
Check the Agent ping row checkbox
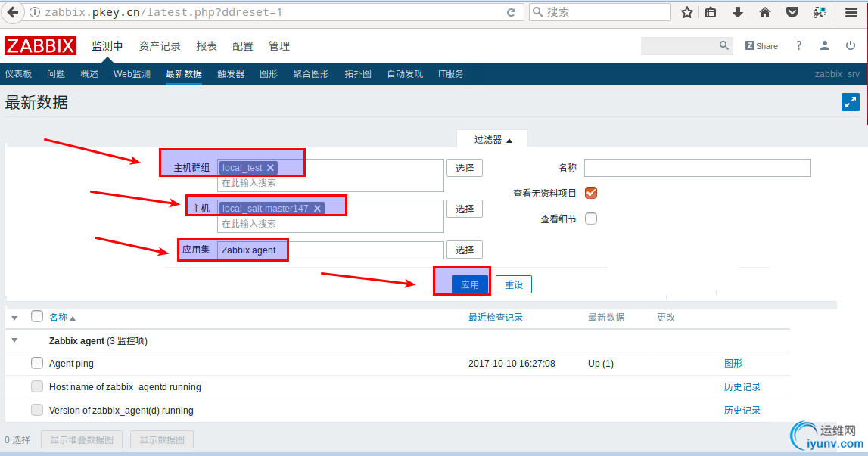coord(37,363)
